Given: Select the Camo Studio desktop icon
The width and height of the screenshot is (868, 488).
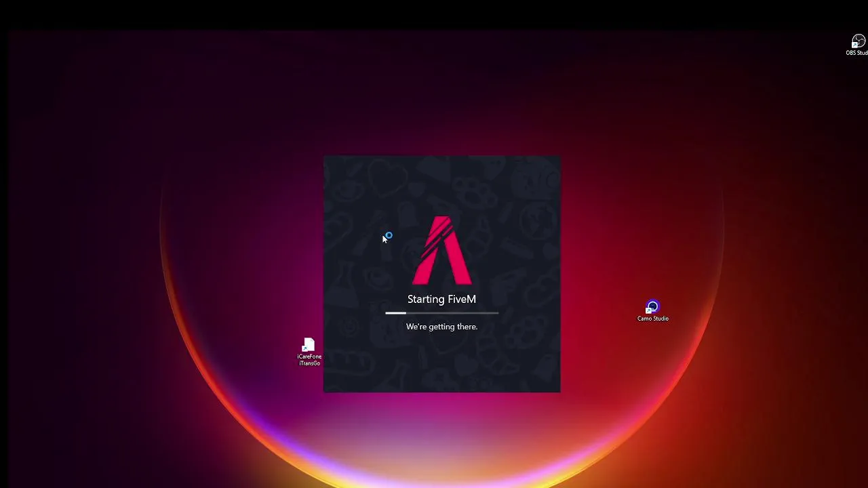Looking at the screenshot, I should coord(652,312).
